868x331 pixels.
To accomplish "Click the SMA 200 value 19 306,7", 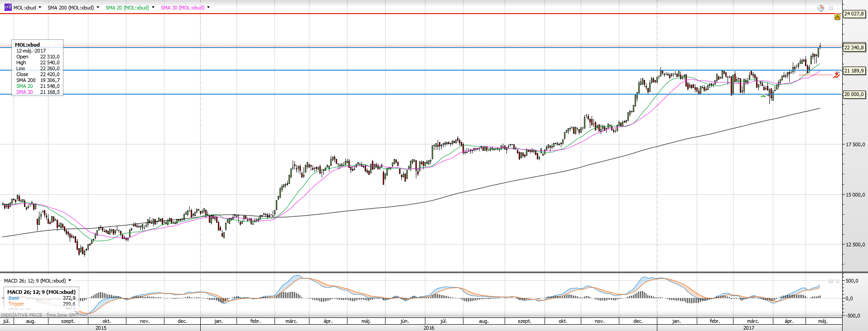I will 50,80.
